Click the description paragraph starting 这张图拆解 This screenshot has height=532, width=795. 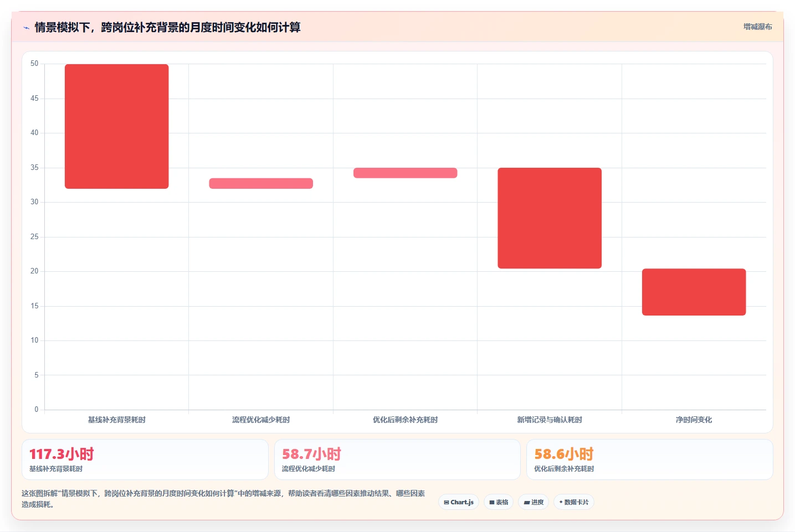click(223, 499)
